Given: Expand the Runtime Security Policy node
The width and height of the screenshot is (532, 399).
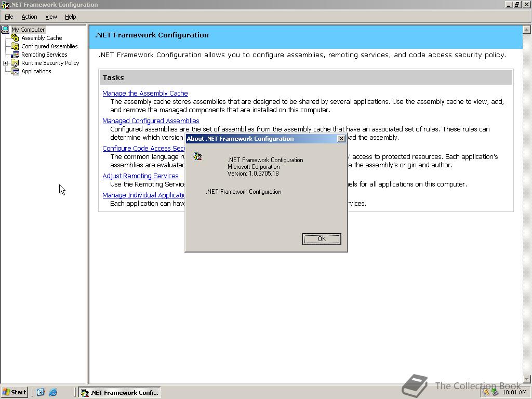Looking at the screenshot, I should pyautogui.click(x=5, y=63).
